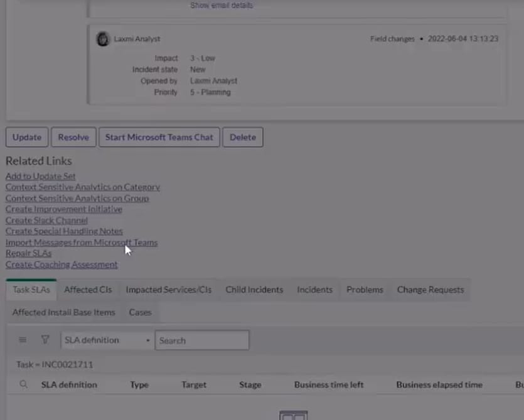Open the Child Incidents tab
The image size is (524, 420).
(254, 290)
